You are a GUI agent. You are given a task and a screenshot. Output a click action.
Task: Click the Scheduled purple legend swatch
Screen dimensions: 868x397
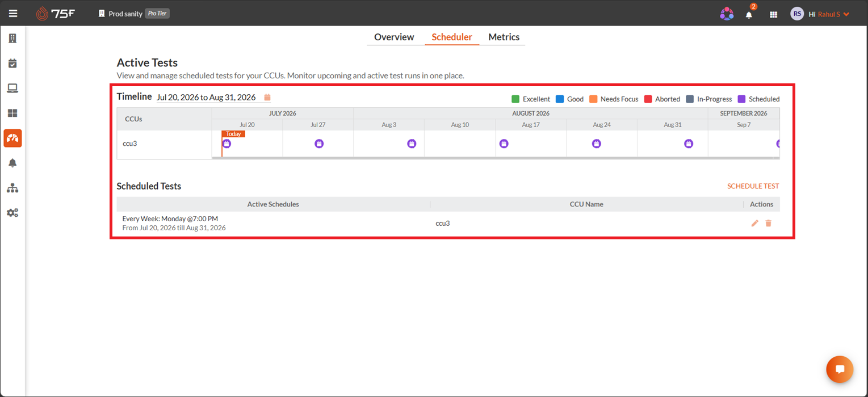741,99
